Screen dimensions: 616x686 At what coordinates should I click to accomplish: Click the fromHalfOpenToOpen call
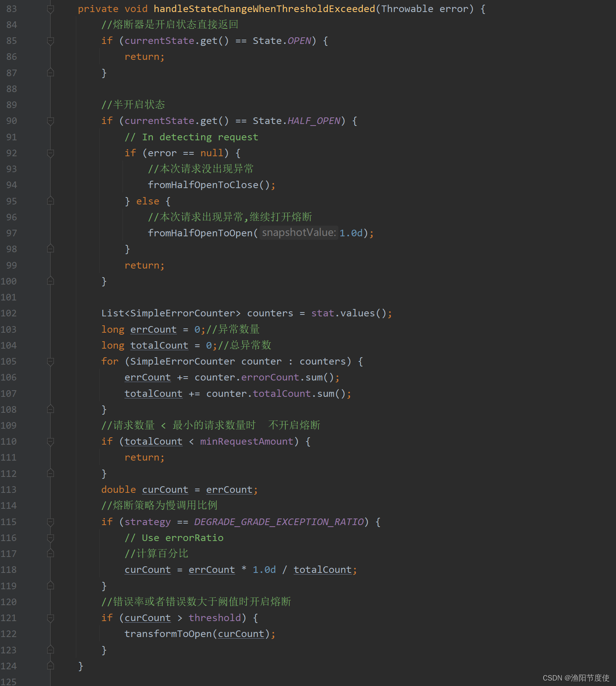click(x=200, y=233)
